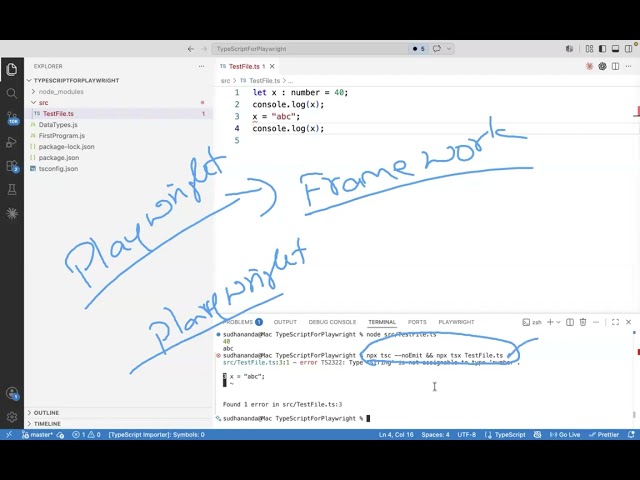Screen dimensions: 640x480
Task: Select the TERMINAL panel tab
Action: point(382,322)
